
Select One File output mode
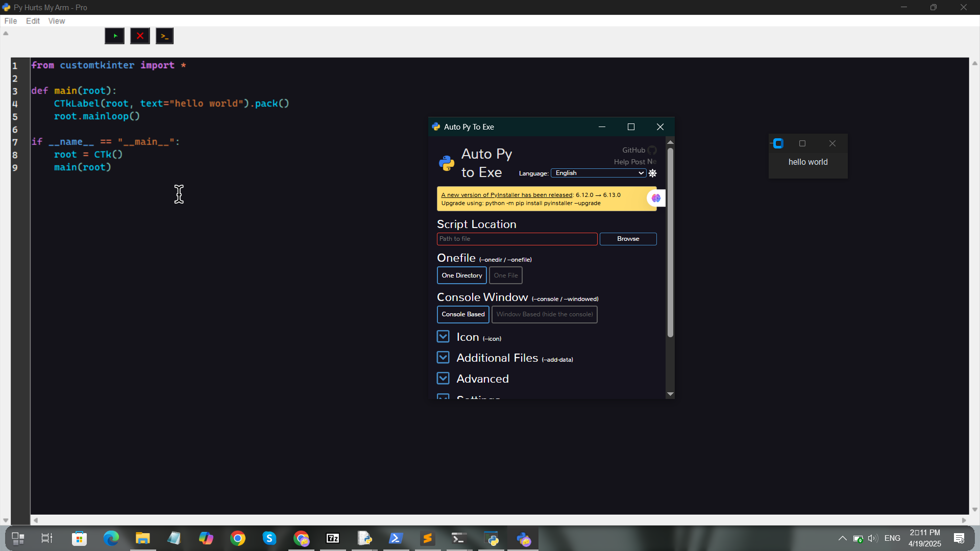point(506,275)
